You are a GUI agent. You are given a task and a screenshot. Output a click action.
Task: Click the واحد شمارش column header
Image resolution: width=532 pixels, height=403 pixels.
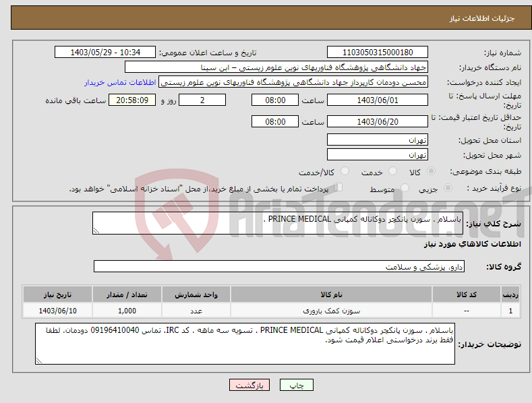click(196, 294)
